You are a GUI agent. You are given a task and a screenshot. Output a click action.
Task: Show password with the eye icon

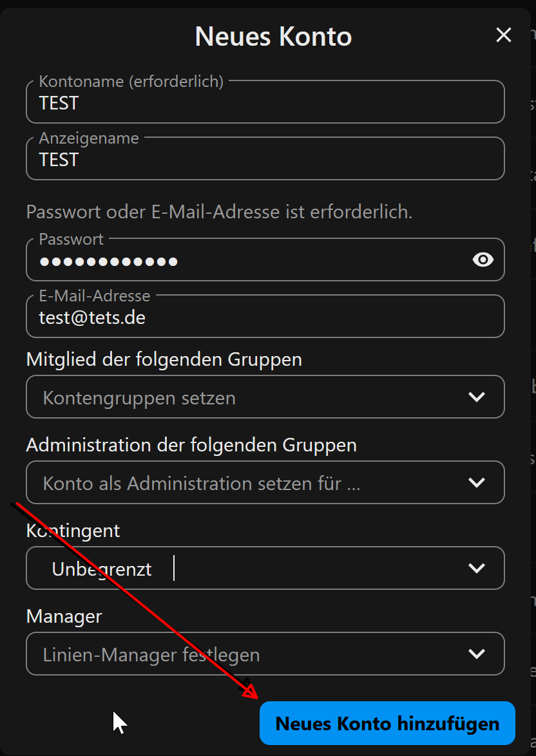[483, 260]
